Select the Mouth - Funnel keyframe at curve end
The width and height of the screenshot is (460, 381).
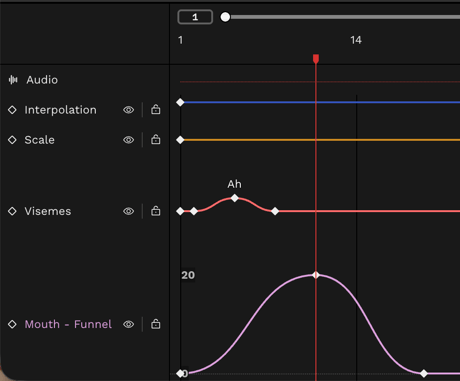click(x=424, y=374)
